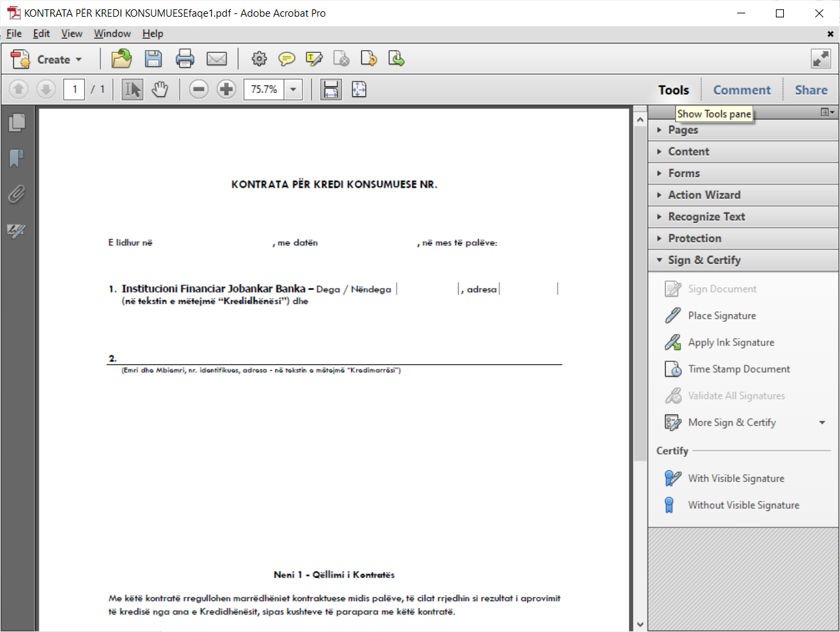Activate the Hand pan tool
The width and height of the screenshot is (840, 632).
pyautogui.click(x=159, y=90)
